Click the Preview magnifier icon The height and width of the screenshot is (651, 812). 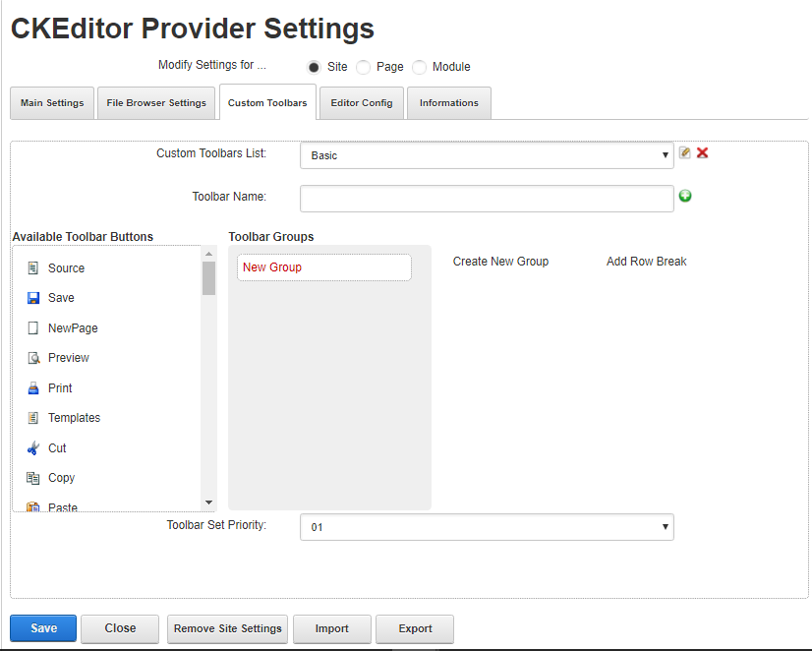pos(33,358)
